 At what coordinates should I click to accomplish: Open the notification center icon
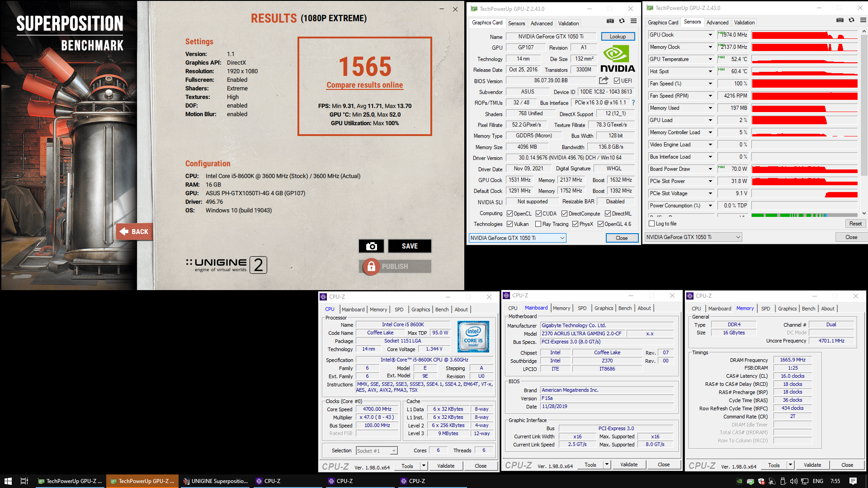pos(853,481)
